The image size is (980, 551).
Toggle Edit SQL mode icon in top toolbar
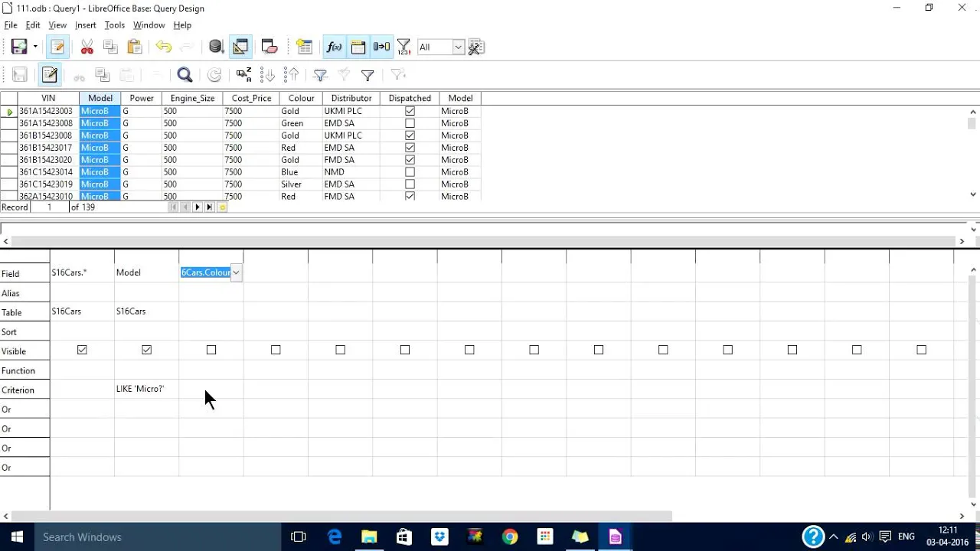(57, 47)
